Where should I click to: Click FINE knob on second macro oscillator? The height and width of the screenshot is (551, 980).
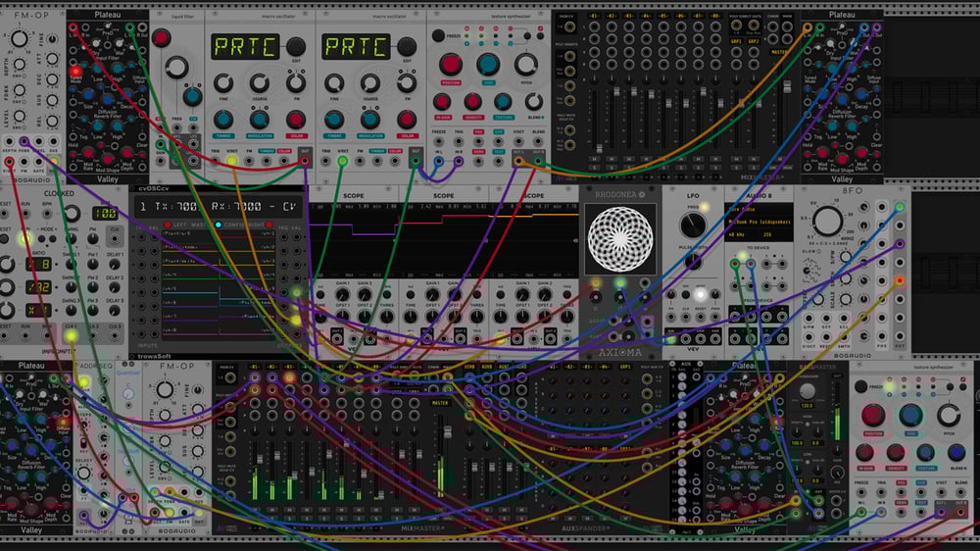(334, 82)
